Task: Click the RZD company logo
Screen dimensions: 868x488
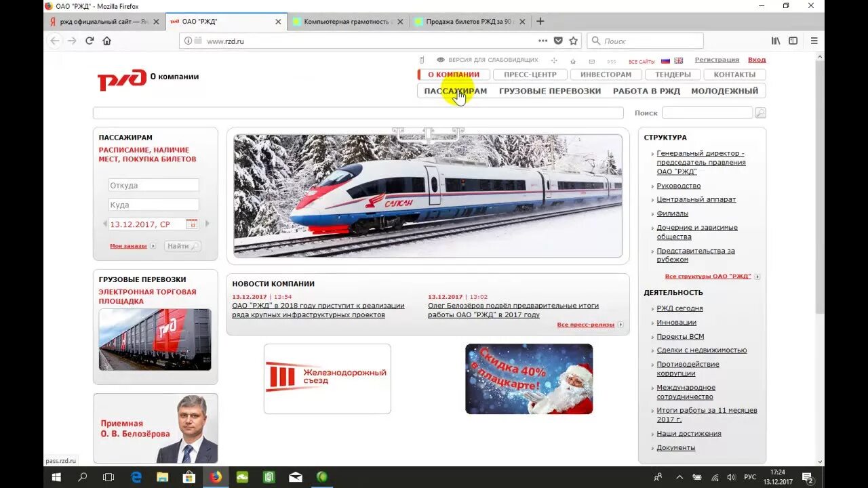Action: pyautogui.click(x=122, y=79)
